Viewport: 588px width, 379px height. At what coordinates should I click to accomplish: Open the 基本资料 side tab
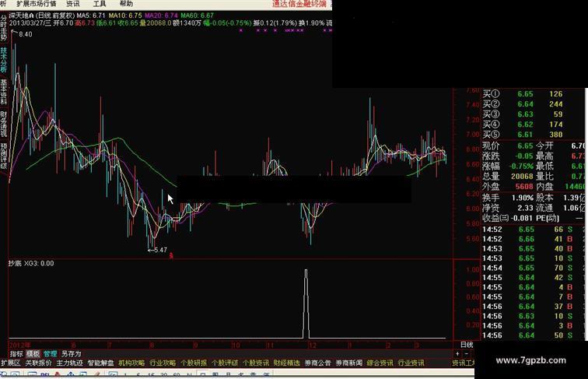point(4,92)
